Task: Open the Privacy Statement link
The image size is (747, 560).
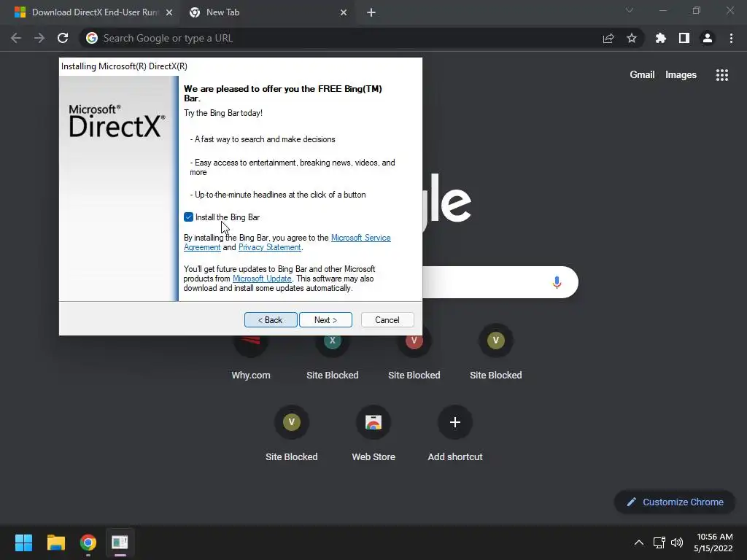Action: [x=270, y=247]
